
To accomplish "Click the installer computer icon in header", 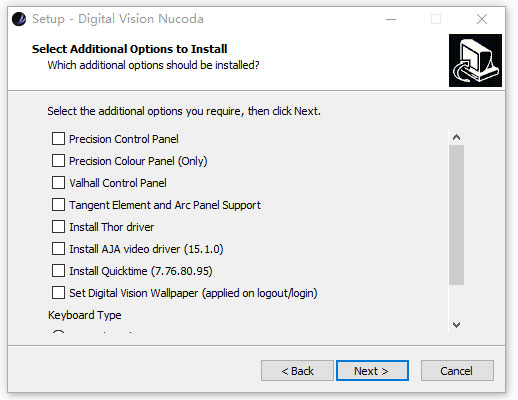I will (x=475, y=60).
